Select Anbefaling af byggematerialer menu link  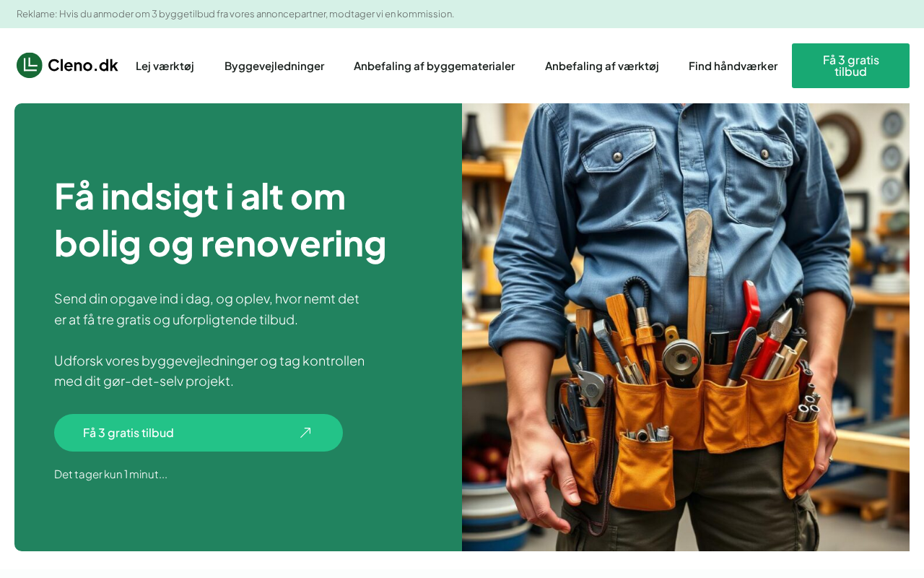point(434,66)
